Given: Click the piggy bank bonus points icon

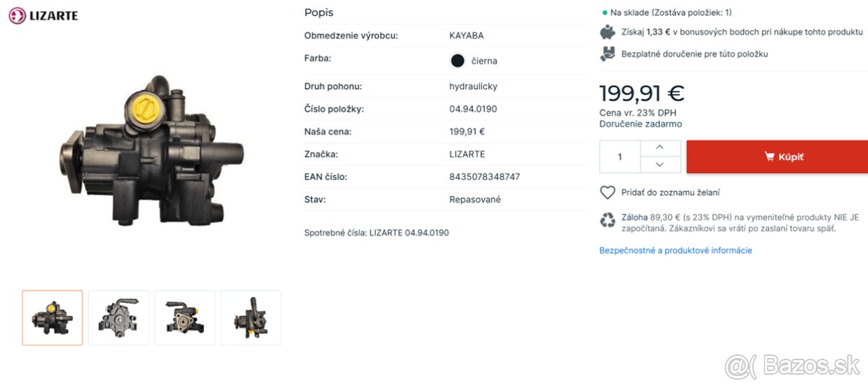Looking at the screenshot, I should (608, 32).
